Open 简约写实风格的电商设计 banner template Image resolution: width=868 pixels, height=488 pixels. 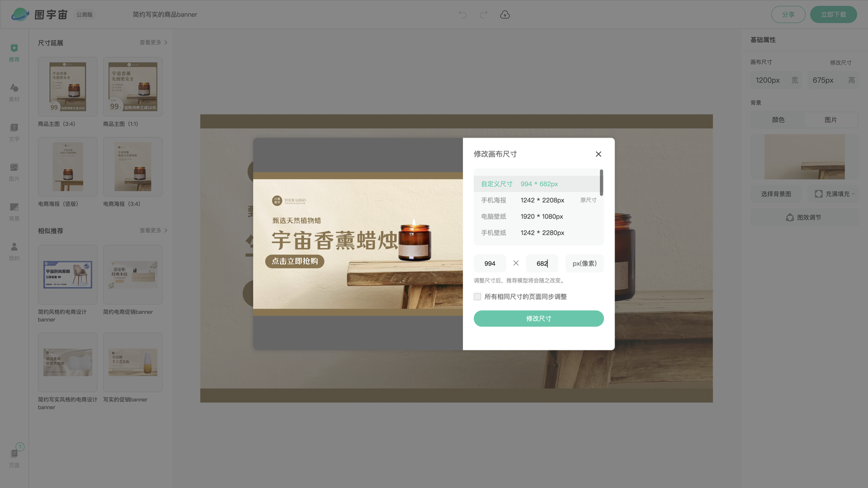click(68, 363)
